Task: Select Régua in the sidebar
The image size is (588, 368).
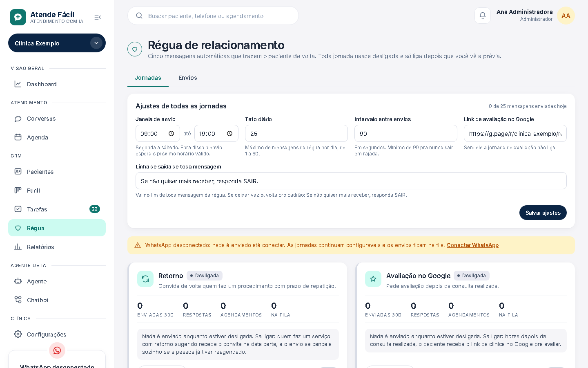Action: click(x=57, y=228)
